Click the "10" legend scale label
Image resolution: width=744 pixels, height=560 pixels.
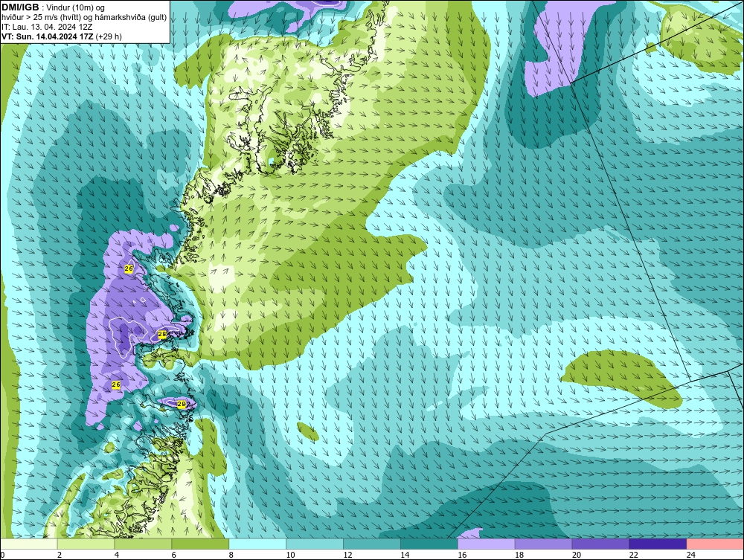tap(290, 555)
